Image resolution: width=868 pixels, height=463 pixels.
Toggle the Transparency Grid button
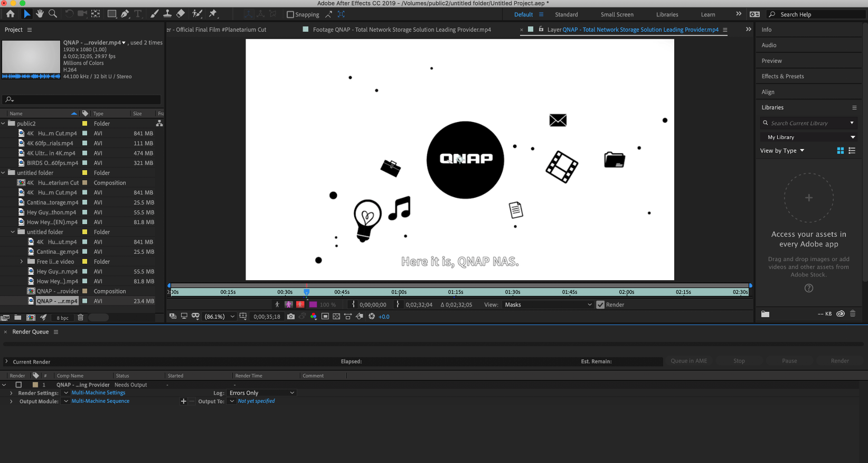[x=336, y=317]
